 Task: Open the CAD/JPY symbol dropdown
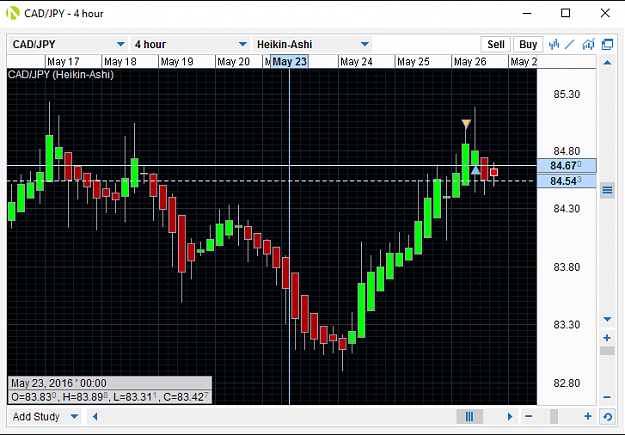[67, 44]
